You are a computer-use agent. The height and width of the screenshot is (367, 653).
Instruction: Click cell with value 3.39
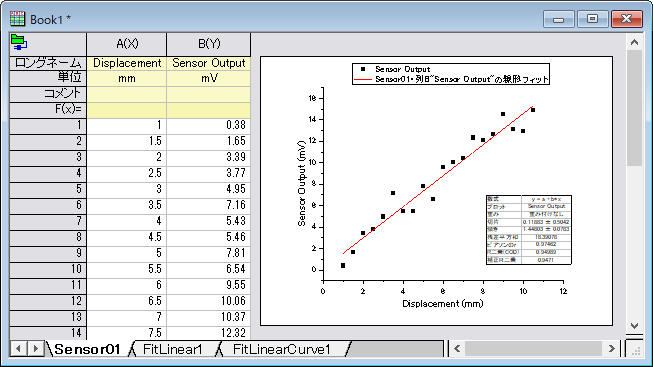[209, 157]
